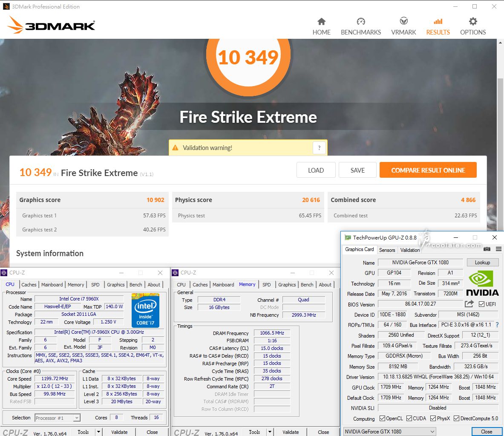The image size is (504, 436).
Task: Switch to the Sensors tab in GPU-Z
Action: point(387,250)
